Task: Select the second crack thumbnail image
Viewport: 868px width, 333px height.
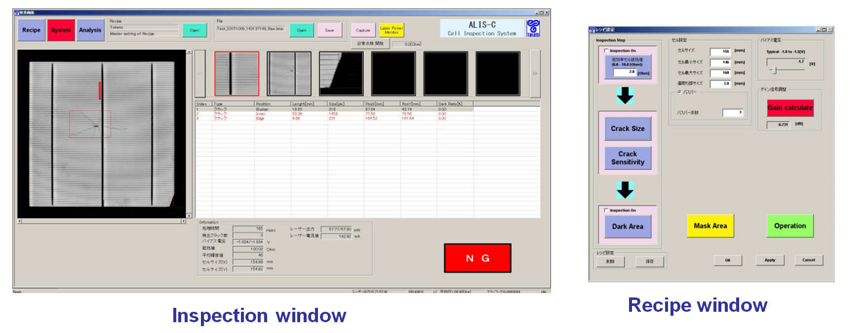Action: (289, 74)
